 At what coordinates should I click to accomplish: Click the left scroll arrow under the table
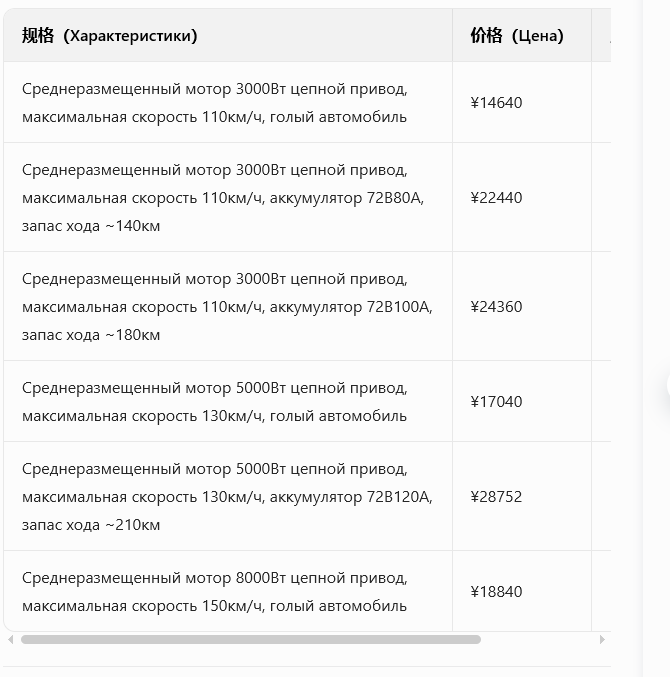pyautogui.click(x=11, y=639)
